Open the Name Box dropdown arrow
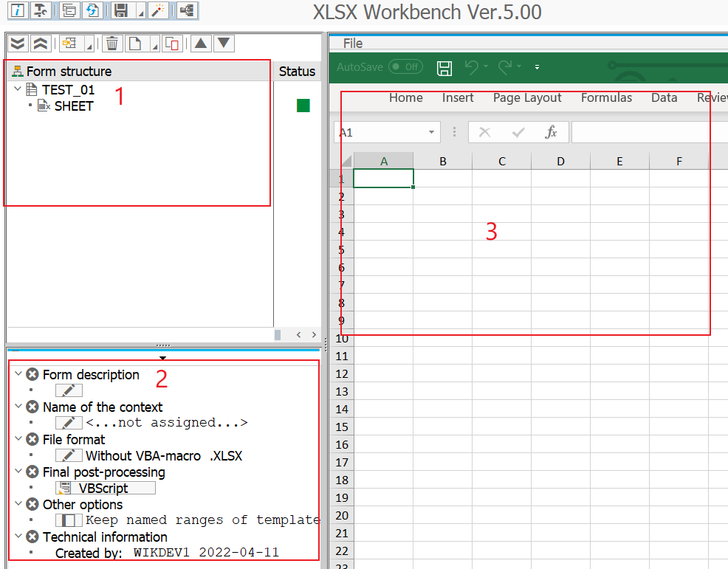The width and height of the screenshot is (728, 569). [x=431, y=132]
